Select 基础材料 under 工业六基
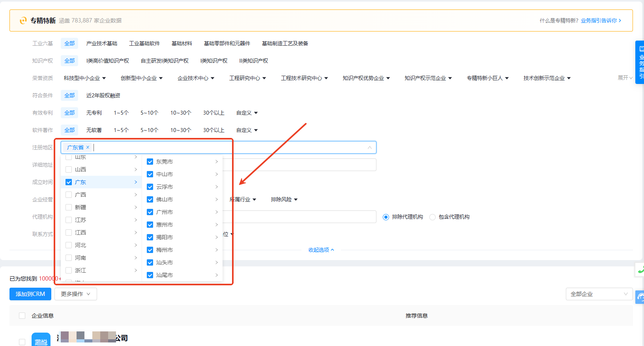The image size is (644, 346). [182, 43]
